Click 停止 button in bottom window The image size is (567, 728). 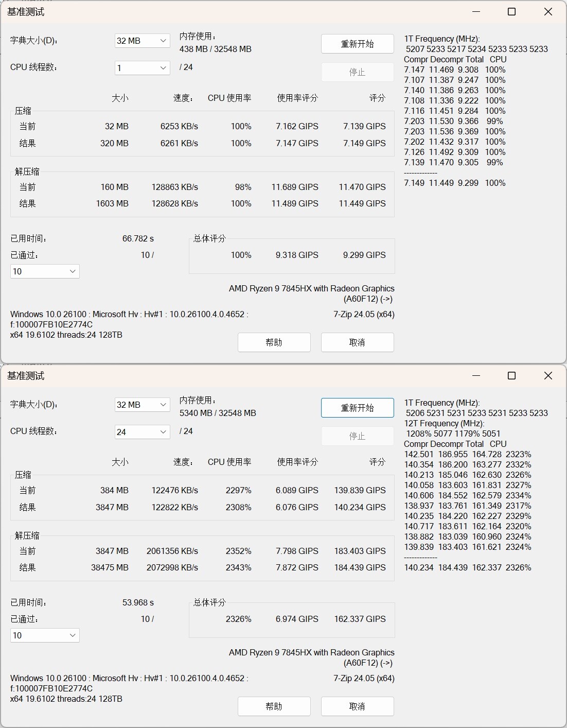coord(358,436)
